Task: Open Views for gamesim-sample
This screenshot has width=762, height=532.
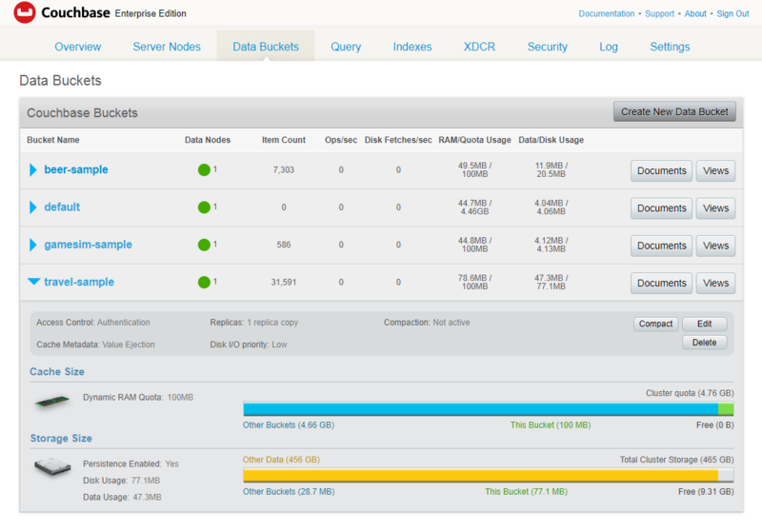Action: (715, 246)
